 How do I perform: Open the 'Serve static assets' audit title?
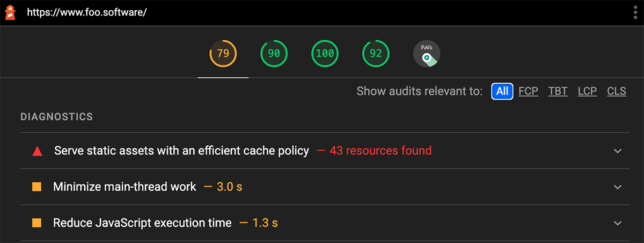point(181,151)
